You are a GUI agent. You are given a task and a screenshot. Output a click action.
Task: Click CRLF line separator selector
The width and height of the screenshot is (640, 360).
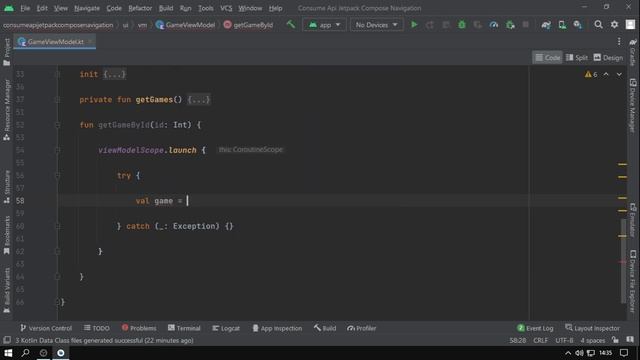coord(540,340)
